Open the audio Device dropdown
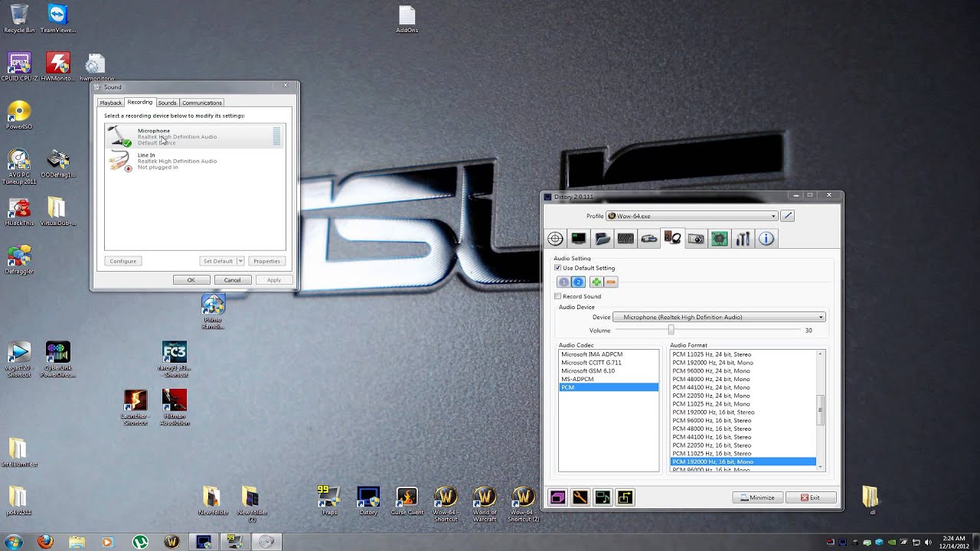 coord(719,317)
